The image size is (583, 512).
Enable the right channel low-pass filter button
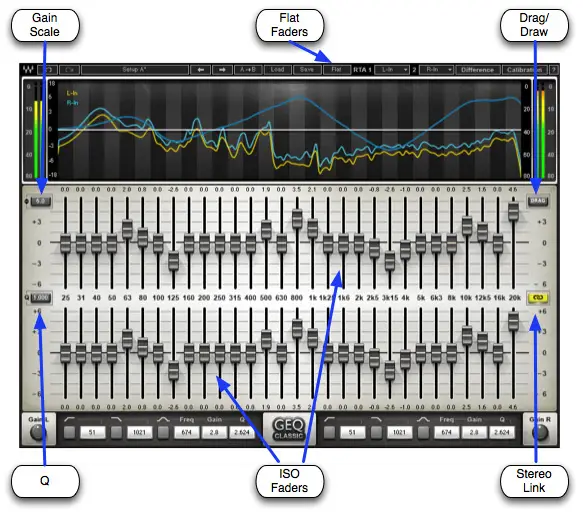tap(376, 432)
